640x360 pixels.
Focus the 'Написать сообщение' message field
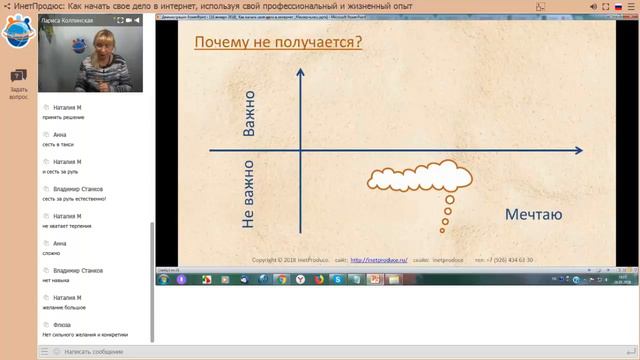[x=343, y=351]
